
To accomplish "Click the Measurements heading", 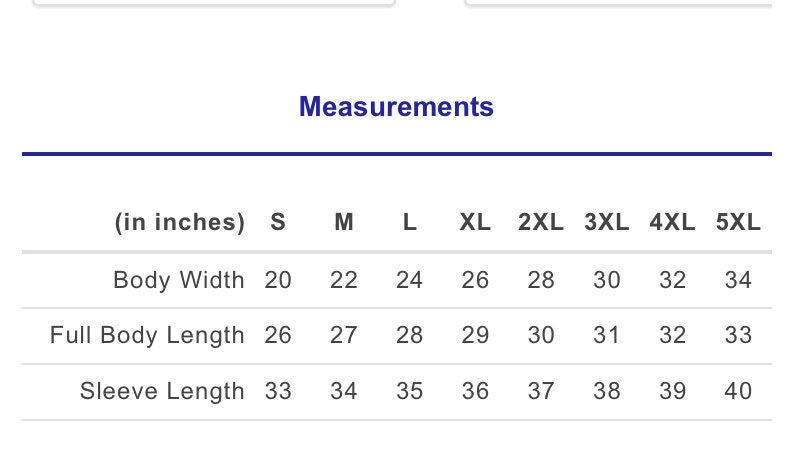I will tap(396, 107).
